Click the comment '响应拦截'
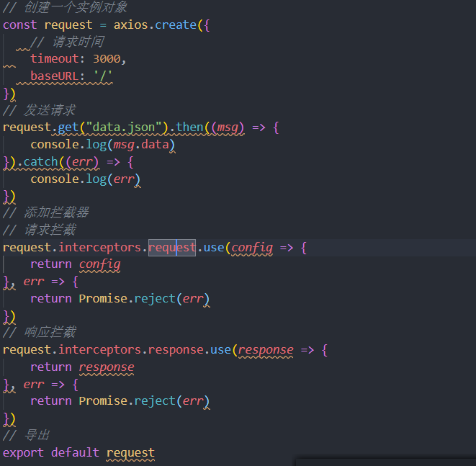The image size is (476, 466). [x=50, y=332]
